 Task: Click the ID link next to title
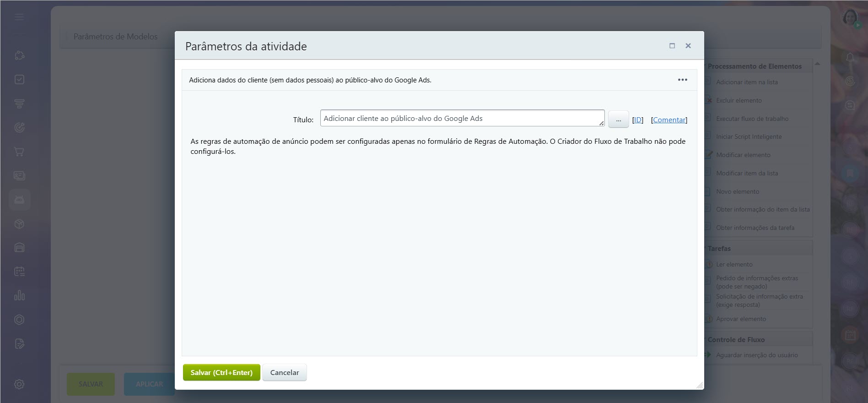coord(637,120)
